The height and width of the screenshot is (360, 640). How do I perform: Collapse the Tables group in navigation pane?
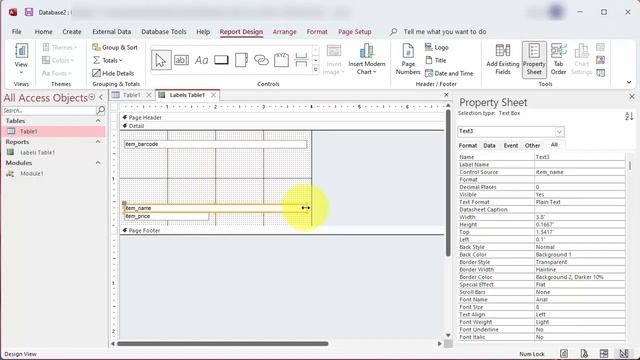coord(98,121)
